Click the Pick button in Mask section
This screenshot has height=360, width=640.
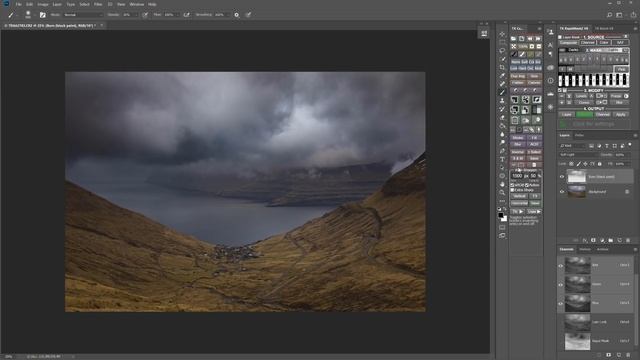pyautogui.click(x=622, y=69)
